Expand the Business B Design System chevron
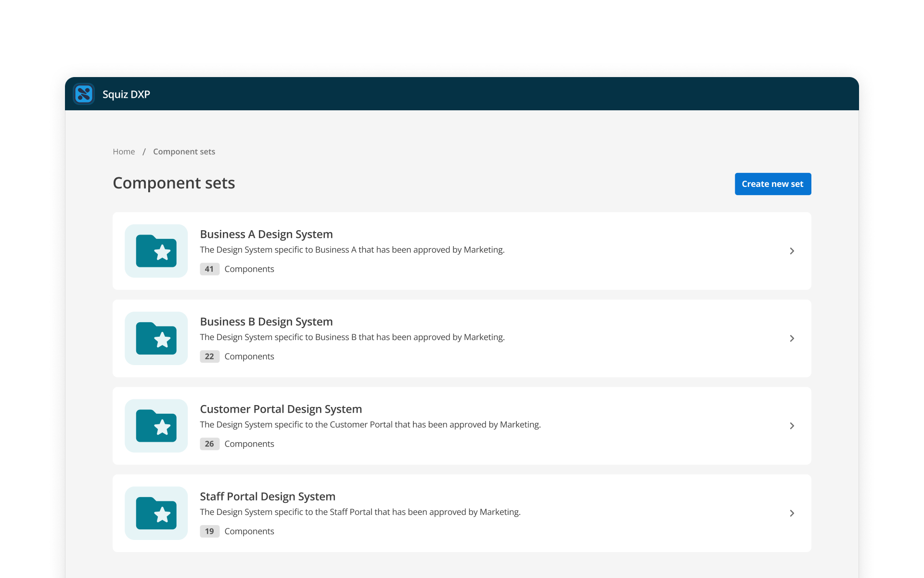The image size is (924, 578). (792, 338)
